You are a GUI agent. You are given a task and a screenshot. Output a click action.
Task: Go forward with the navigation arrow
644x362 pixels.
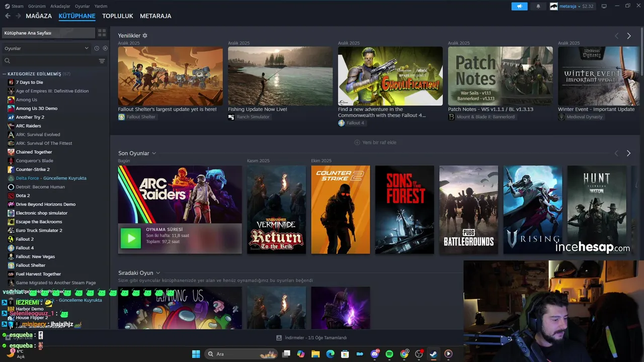coord(18,16)
